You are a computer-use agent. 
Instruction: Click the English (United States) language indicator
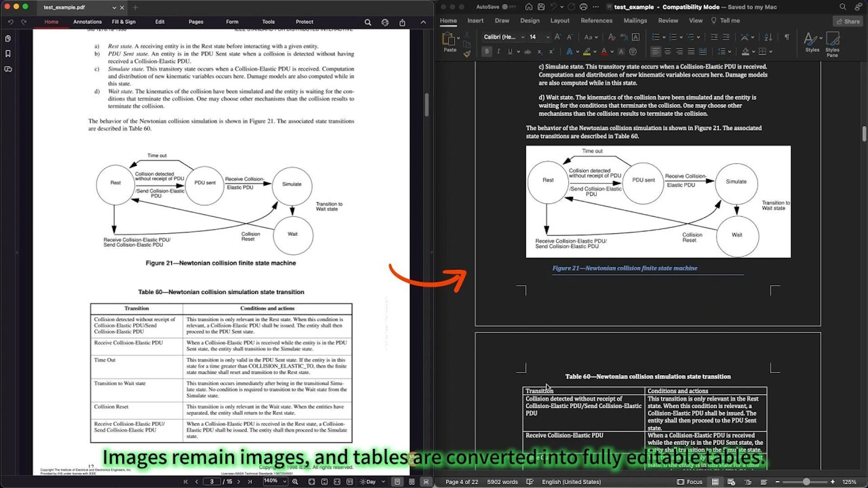(571, 481)
